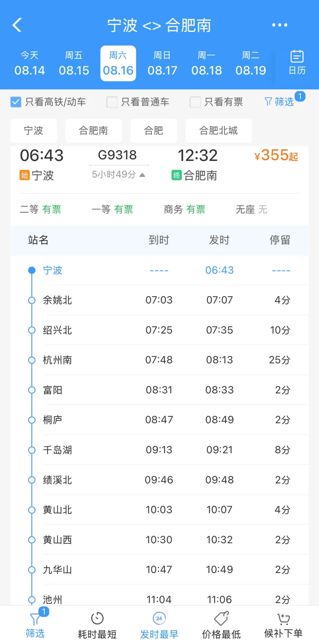The height and width of the screenshot is (644, 319).
Task: Select the 余姚北 stop row
Action: (159, 300)
